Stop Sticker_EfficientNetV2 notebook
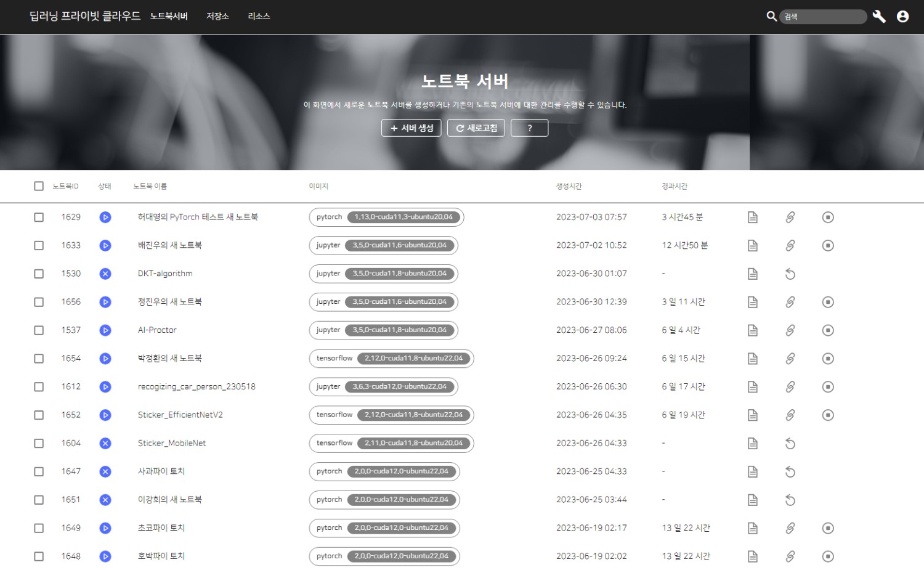The height and width of the screenshot is (570, 924). (x=828, y=415)
